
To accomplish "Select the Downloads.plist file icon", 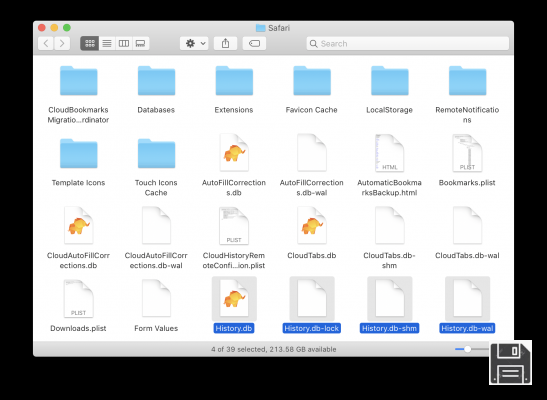I will pos(78,299).
